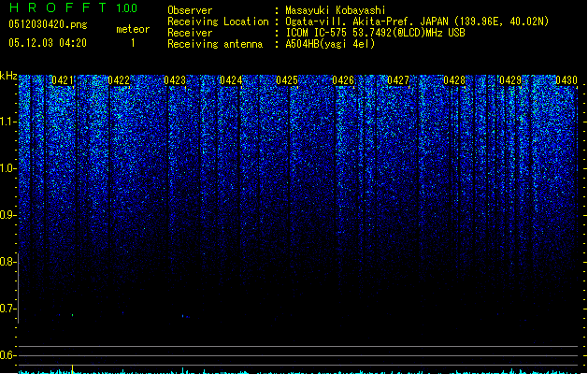Select the filename 0512030420.png
Screen dimensions: 588x374
[x=48, y=24]
